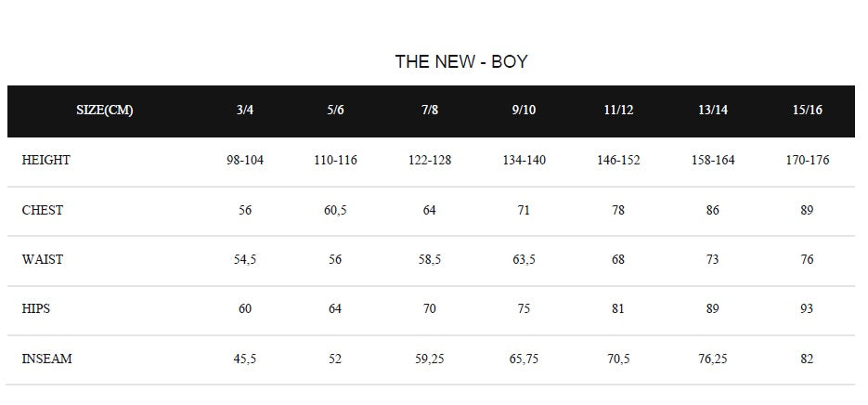Select the SIZE(CM) header cell
The image size is (868, 405).
(x=104, y=111)
